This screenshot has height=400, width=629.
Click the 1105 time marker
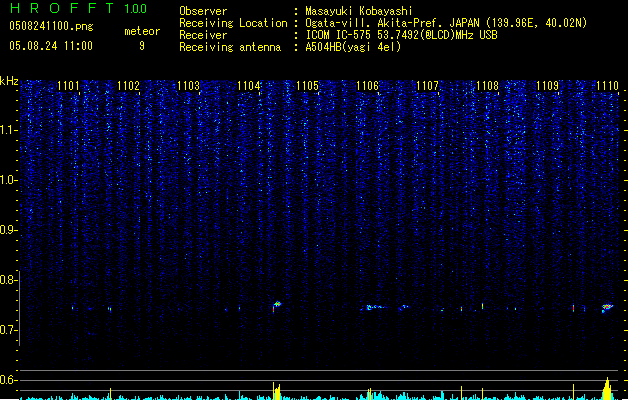(x=307, y=86)
